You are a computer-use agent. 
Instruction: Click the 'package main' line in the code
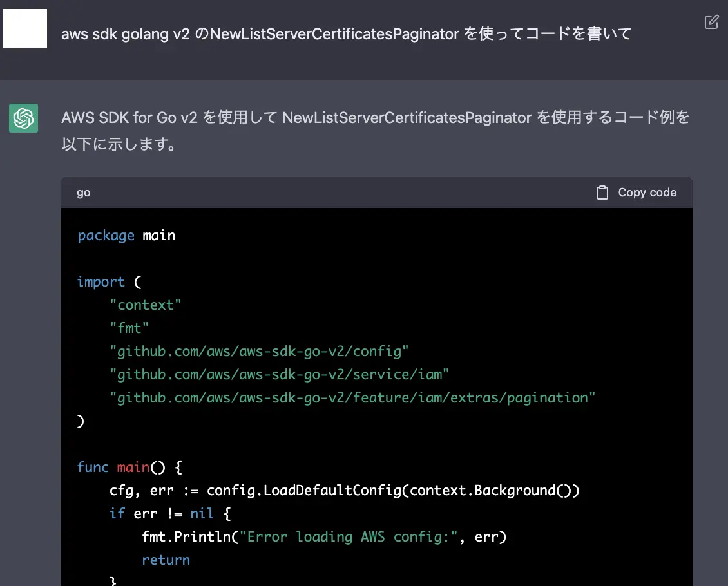pos(126,235)
